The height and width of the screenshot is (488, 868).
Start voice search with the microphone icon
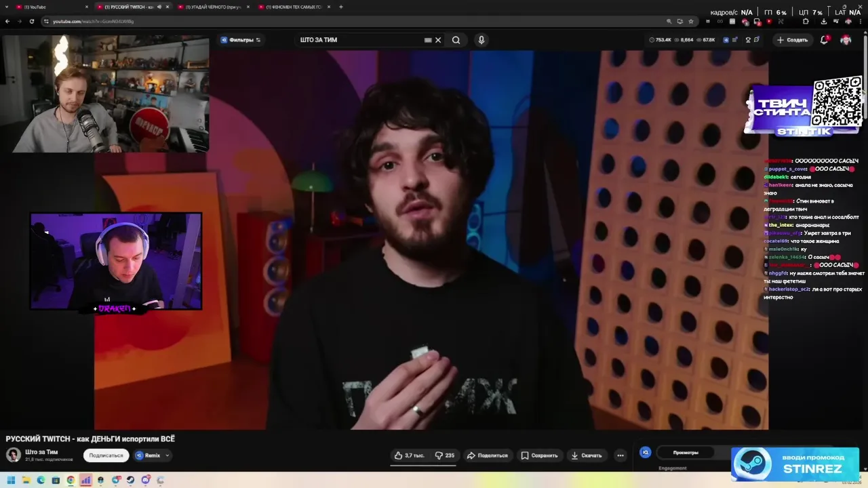coord(481,40)
